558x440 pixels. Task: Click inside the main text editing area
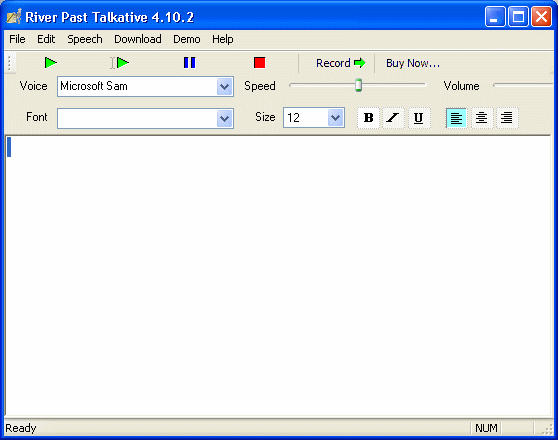[278, 276]
